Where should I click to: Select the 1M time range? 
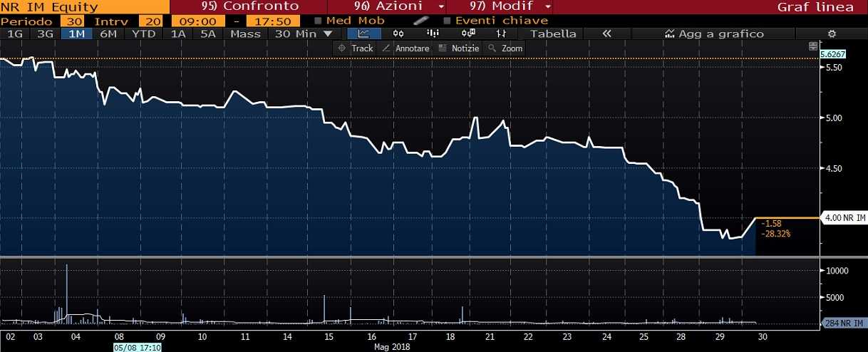click(76, 33)
